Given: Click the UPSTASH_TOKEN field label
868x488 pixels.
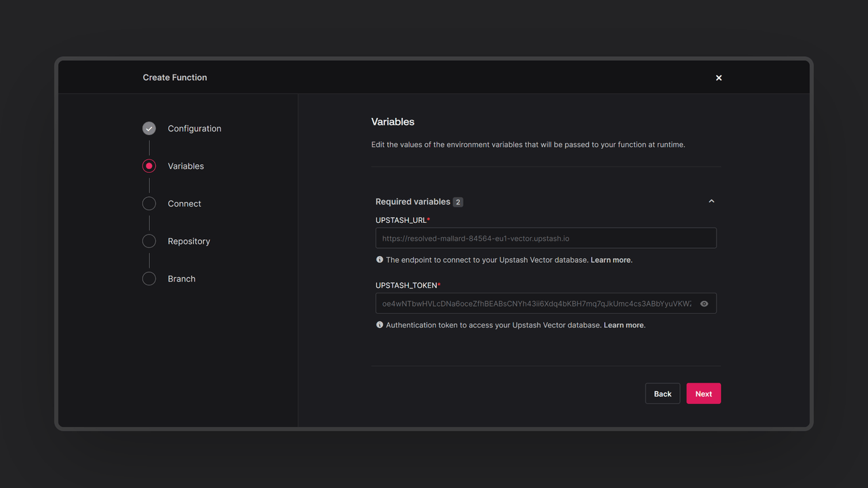Looking at the screenshot, I should [x=408, y=285].
